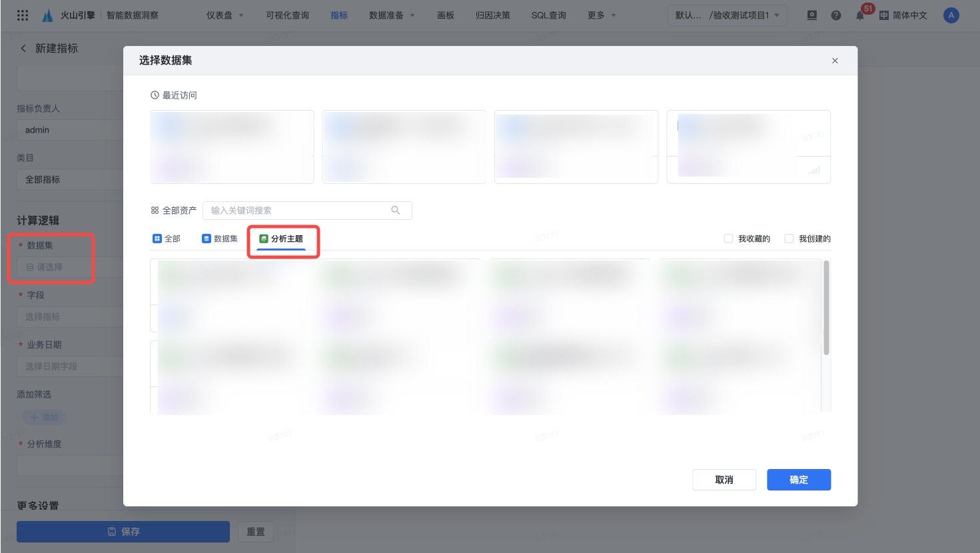980x553 pixels.
Task: Open the 类目 dropdown showing 全部指标
Action: (70, 179)
